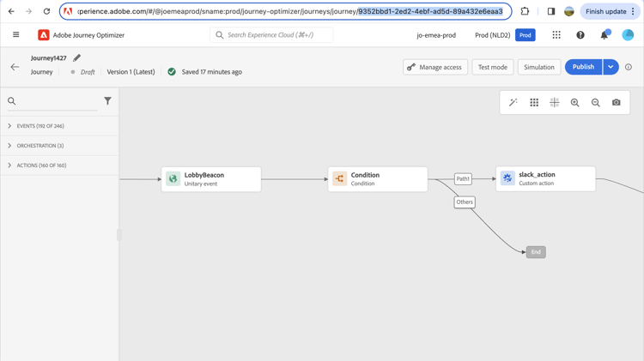Go back in browser history

pyautogui.click(x=11, y=11)
